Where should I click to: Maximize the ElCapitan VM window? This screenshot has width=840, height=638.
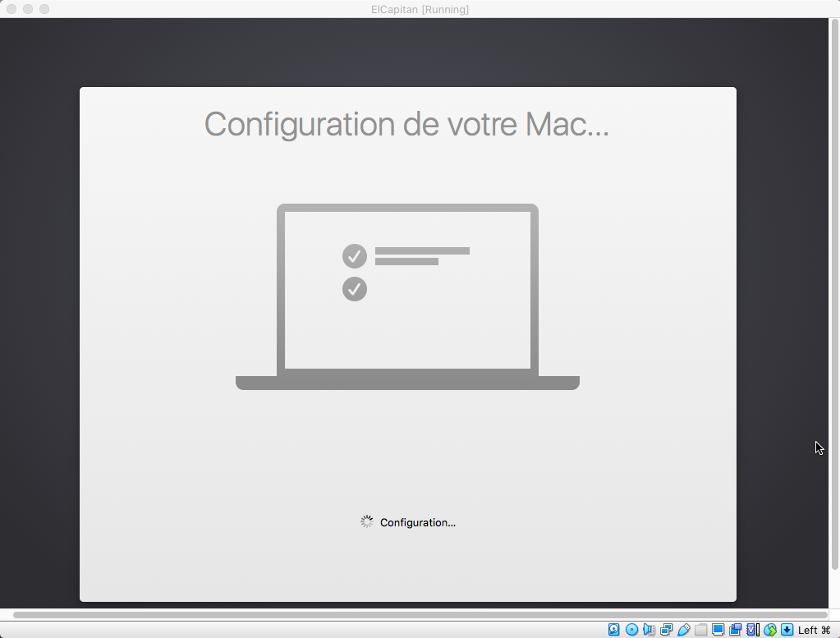(44, 9)
